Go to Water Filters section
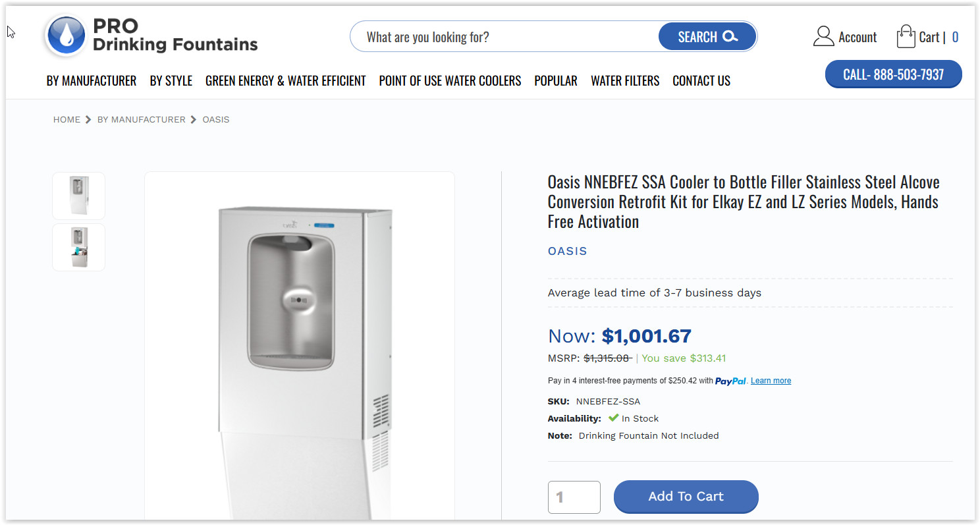 click(625, 80)
